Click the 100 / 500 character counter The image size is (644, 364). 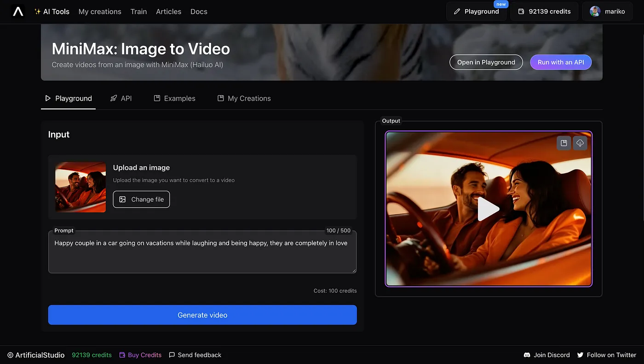[x=338, y=231]
